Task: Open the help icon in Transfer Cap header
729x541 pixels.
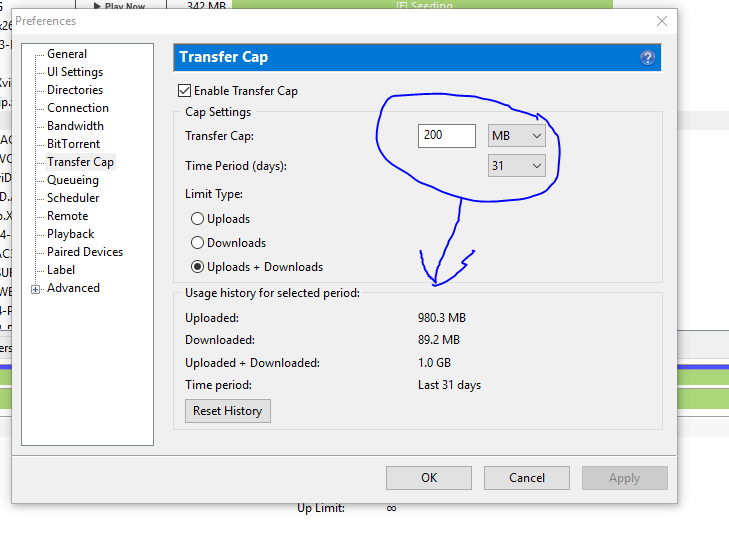Action: click(647, 58)
